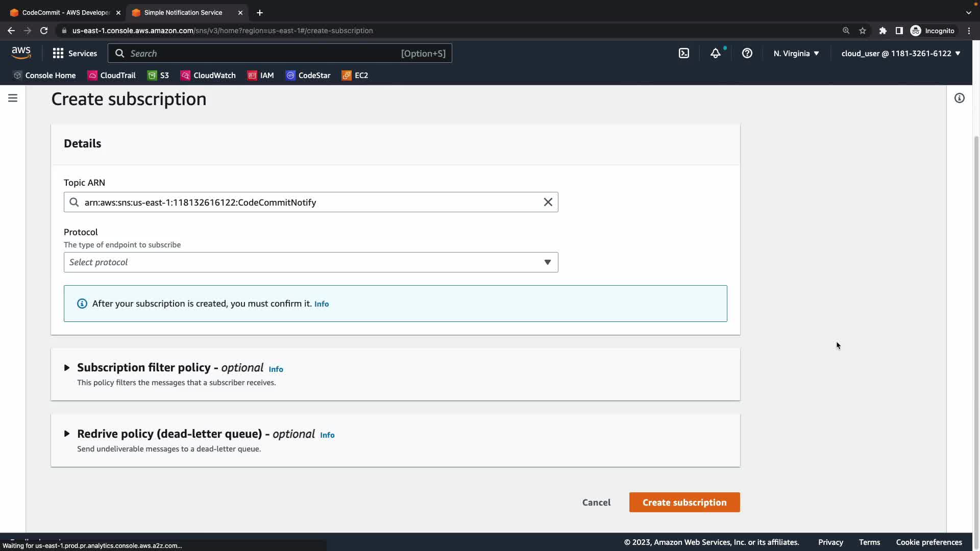Clear the Topic ARN field with X

[548, 202]
